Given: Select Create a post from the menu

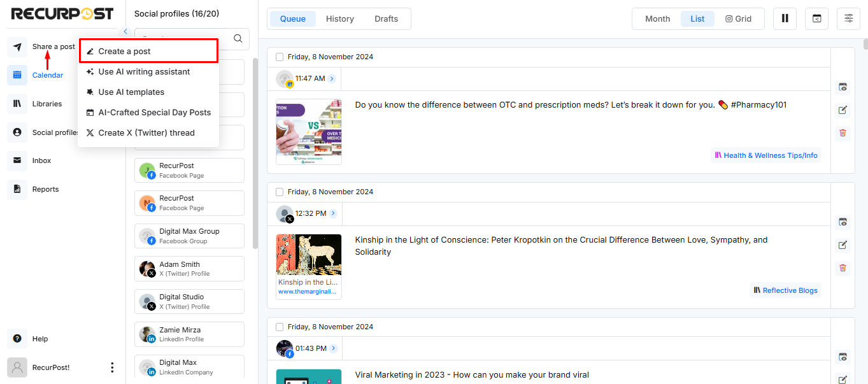Looking at the screenshot, I should point(149,51).
